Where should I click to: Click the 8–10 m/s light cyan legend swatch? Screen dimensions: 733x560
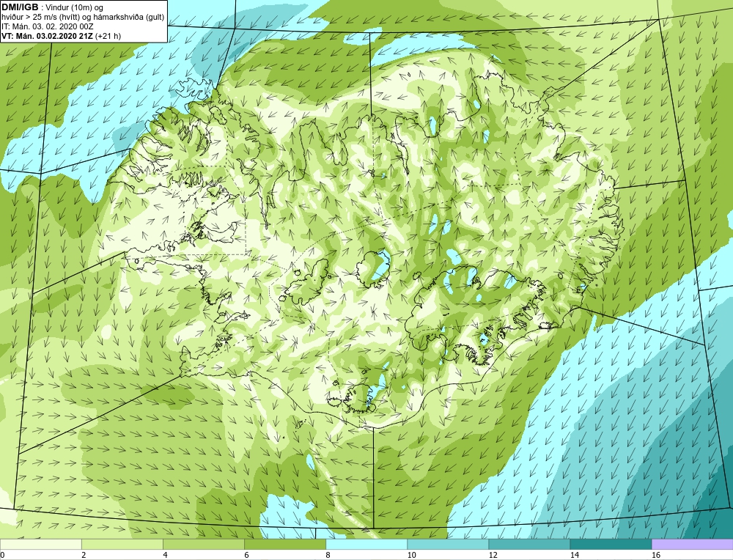pyautogui.click(x=366, y=544)
